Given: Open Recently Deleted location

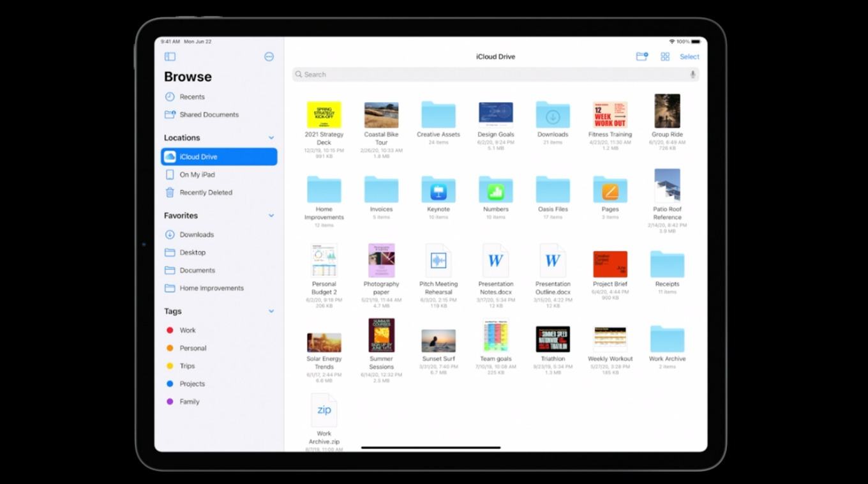Looking at the screenshot, I should tap(219, 192).
